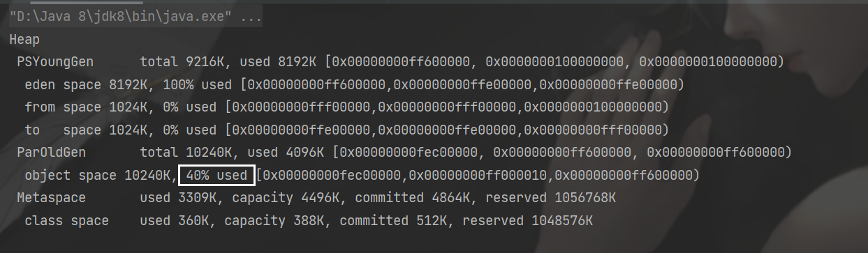Click object space 10240K text
868x253 pixels.
(98, 175)
